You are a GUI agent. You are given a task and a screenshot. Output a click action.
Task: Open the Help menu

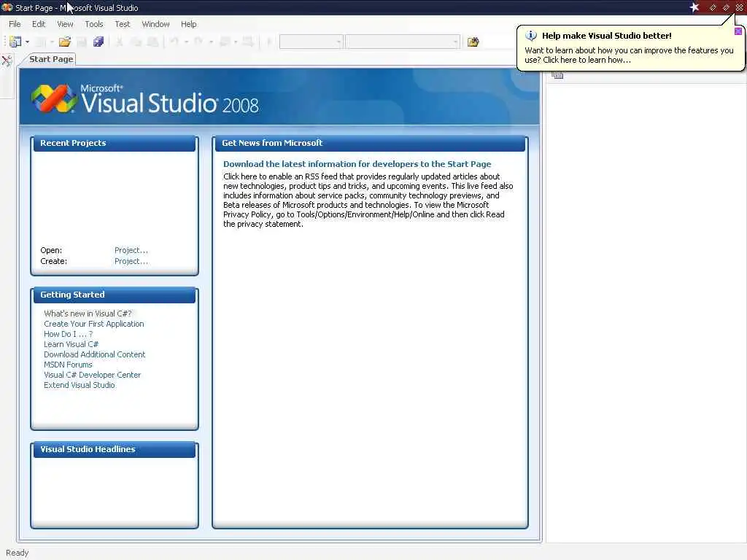pyautogui.click(x=189, y=24)
